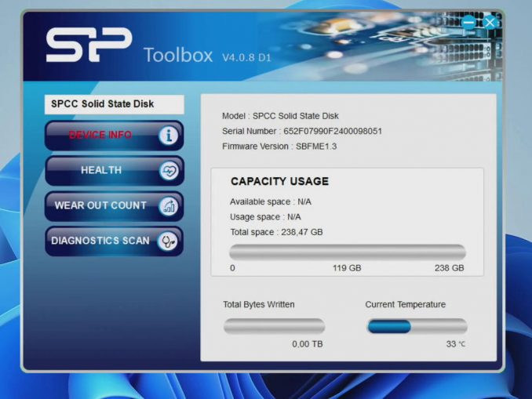The image size is (532, 399).
Task: Click the stethoscope icon on Diagnostics Scan
Action: (168, 241)
